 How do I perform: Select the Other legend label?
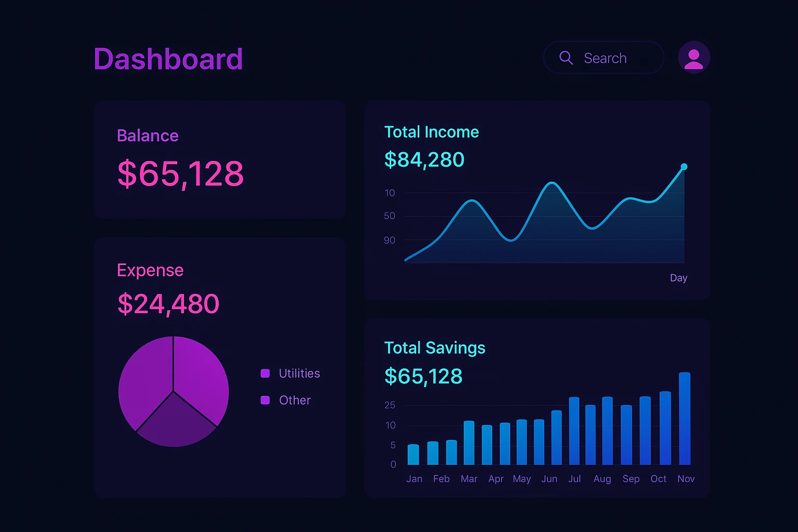(295, 400)
